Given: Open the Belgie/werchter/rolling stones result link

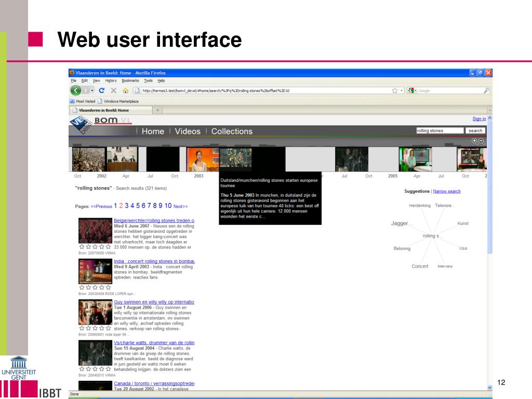Looking at the screenshot, I should [154, 220].
